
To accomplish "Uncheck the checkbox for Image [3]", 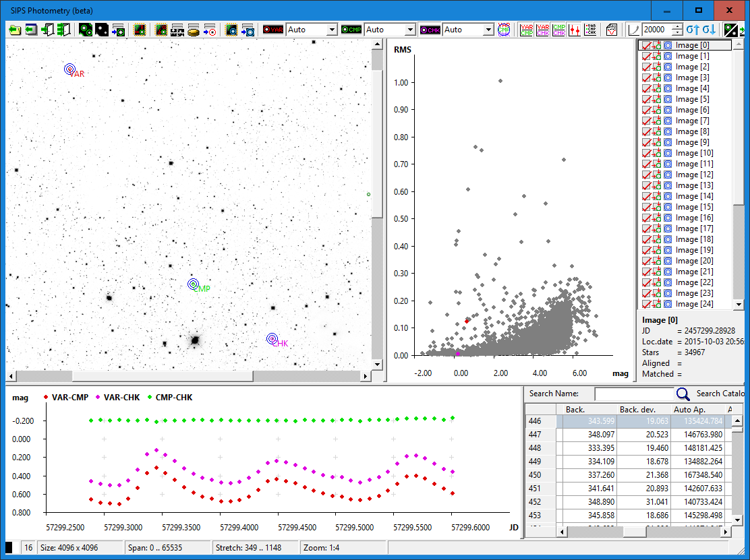I will (646, 77).
